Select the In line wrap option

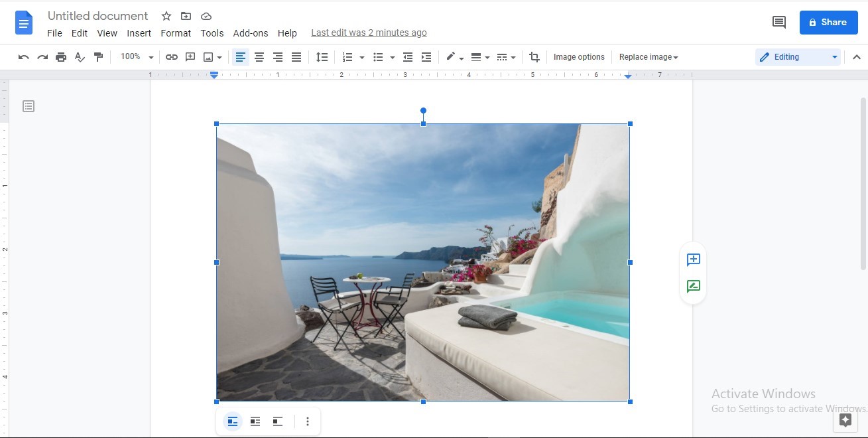233,421
